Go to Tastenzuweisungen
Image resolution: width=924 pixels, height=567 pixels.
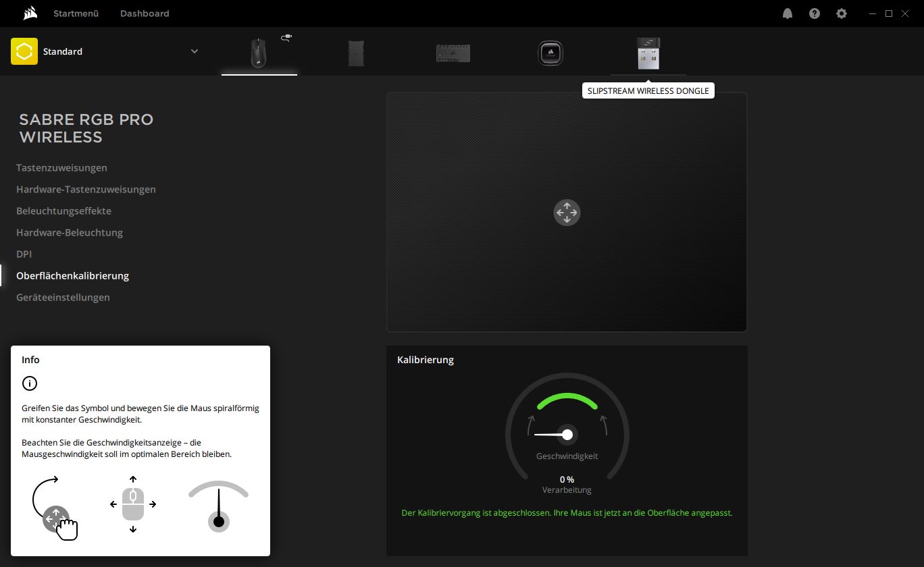[61, 167]
